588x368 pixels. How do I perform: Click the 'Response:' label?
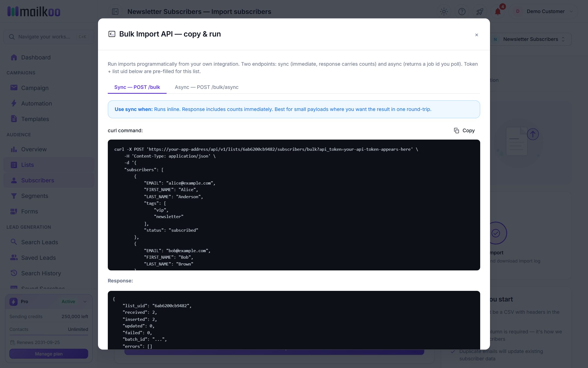(x=120, y=281)
